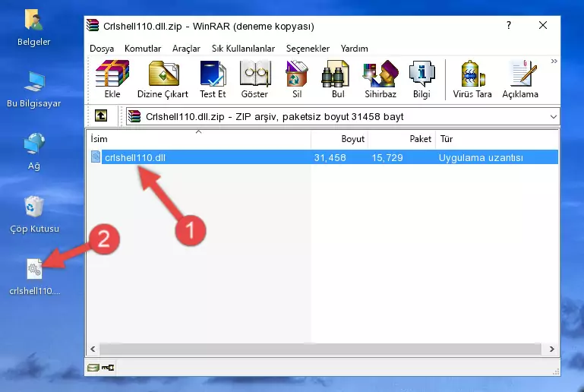Select the Çöp Kutusu recycle bin icon

[x=34, y=214]
